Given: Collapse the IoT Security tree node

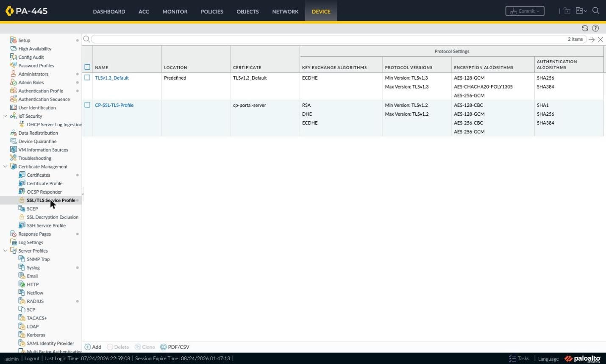Looking at the screenshot, I should (5, 116).
